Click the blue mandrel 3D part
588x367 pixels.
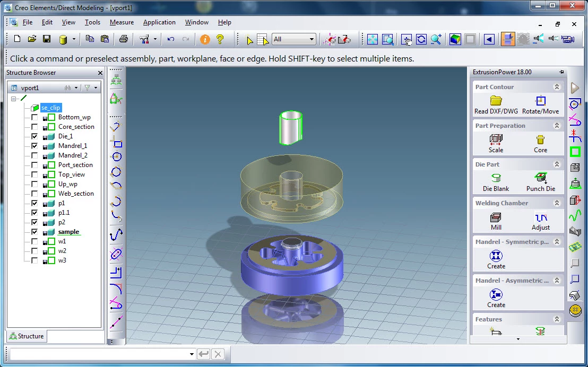(x=292, y=264)
